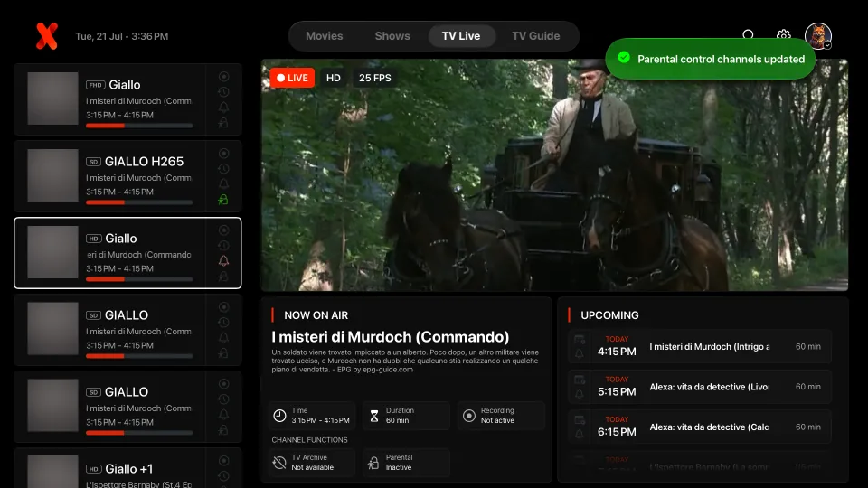Click the record icon on Giallo +1
868x488 pixels.
pos(223,460)
